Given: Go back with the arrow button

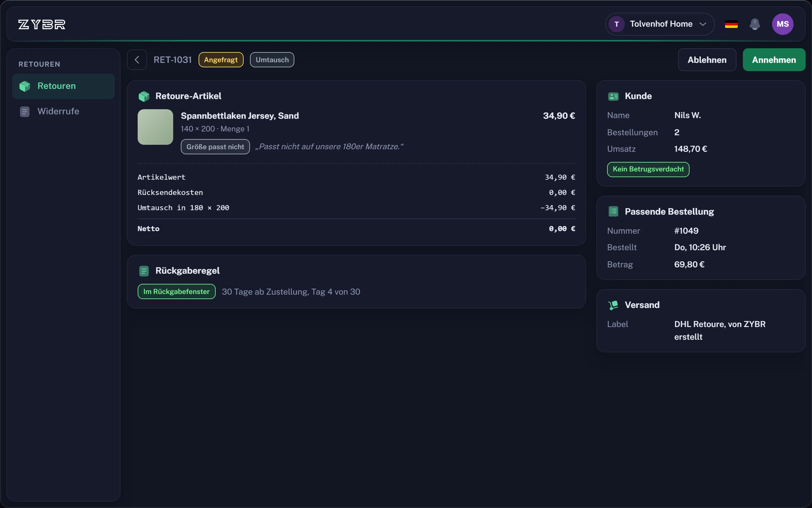Looking at the screenshot, I should pyautogui.click(x=137, y=60).
